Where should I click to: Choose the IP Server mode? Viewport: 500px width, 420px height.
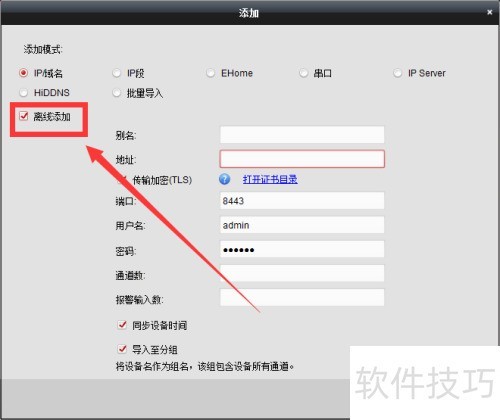(397, 73)
